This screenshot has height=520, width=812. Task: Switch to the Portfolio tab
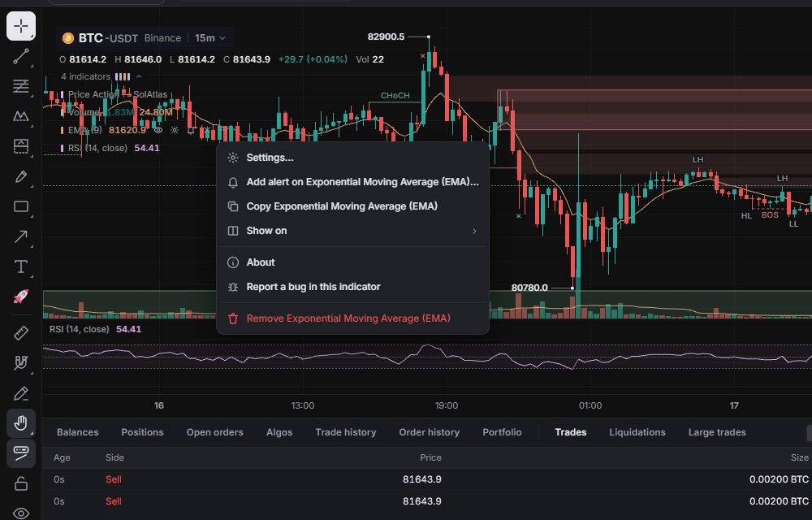click(502, 432)
